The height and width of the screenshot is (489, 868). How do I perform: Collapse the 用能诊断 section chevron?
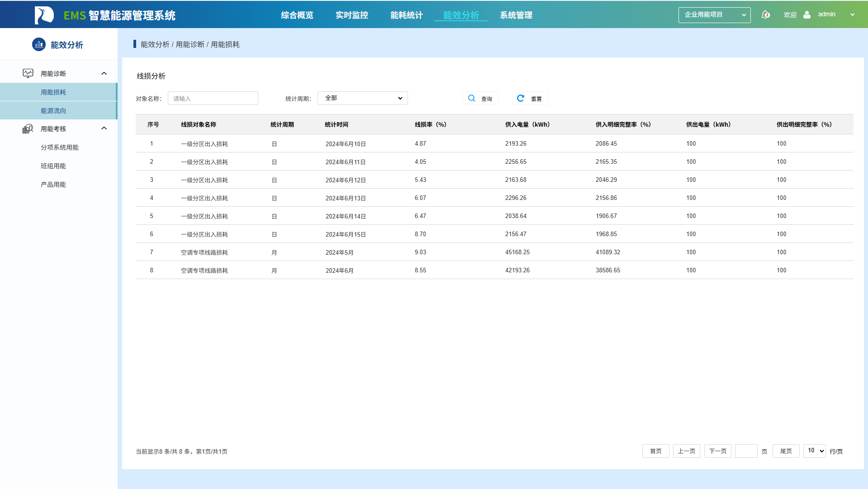104,73
